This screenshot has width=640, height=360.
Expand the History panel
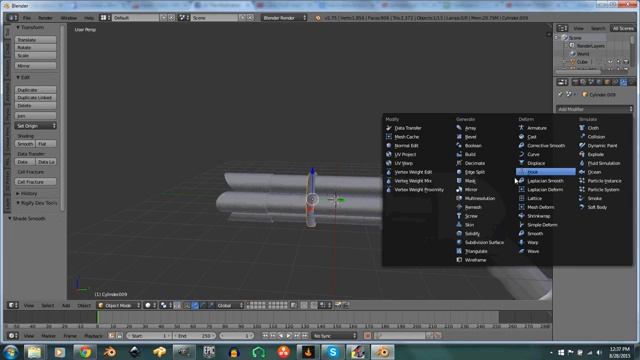coord(27,193)
